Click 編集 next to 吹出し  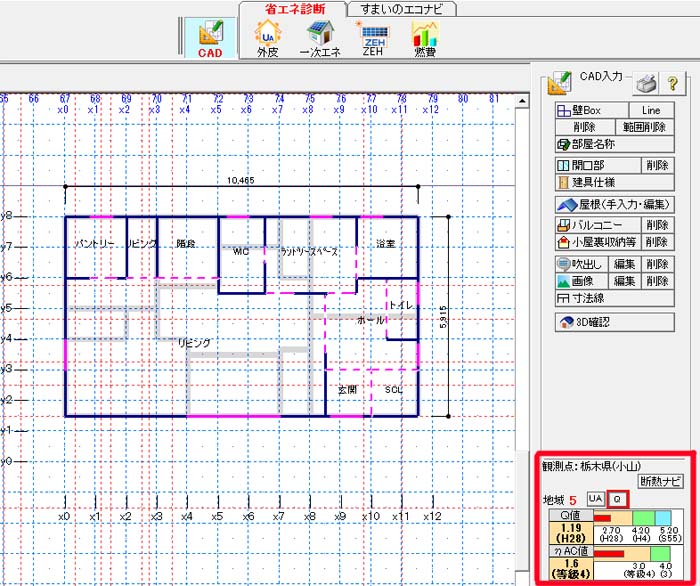coord(624,264)
